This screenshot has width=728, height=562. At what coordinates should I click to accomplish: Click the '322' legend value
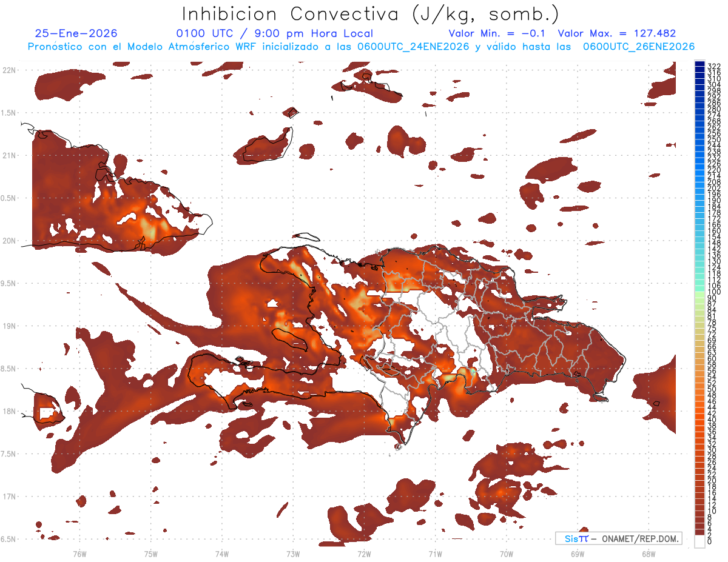click(713, 65)
